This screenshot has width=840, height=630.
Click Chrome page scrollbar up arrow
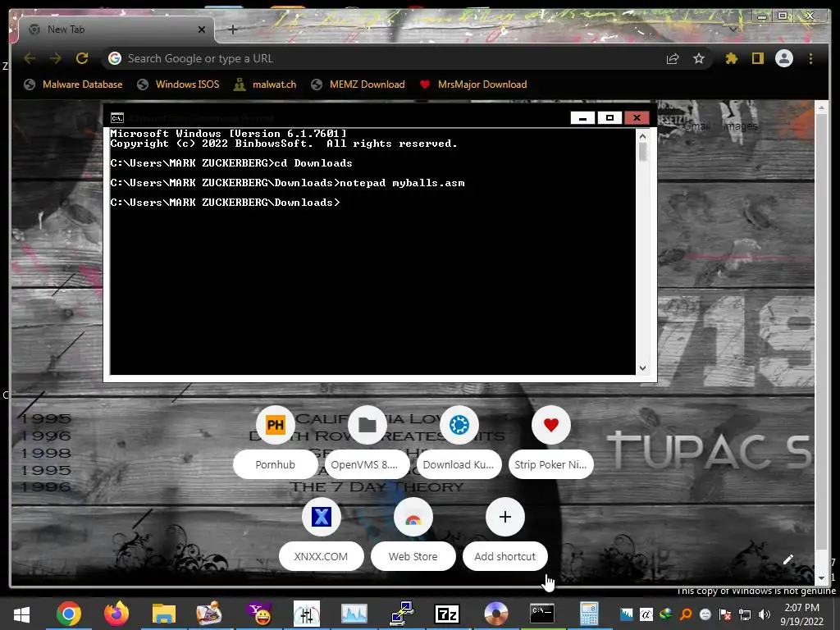coord(821,108)
